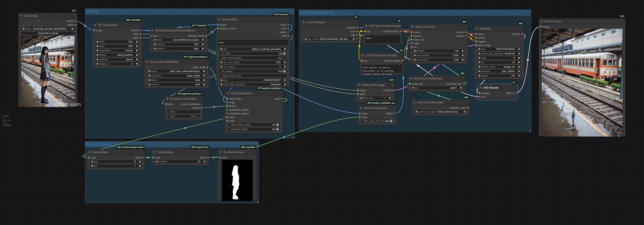
Task: Open the image file selector in Load Image
Action: [x=48, y=29]
